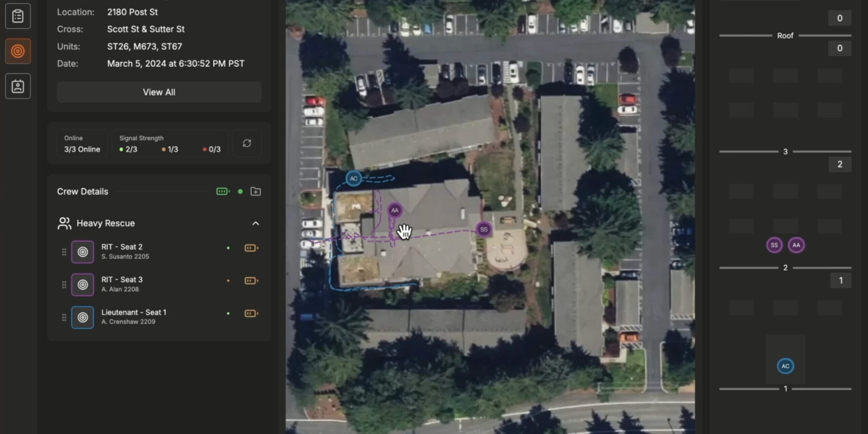Toggle RIT Seat 2 tracking target icon

click(82, 252)
